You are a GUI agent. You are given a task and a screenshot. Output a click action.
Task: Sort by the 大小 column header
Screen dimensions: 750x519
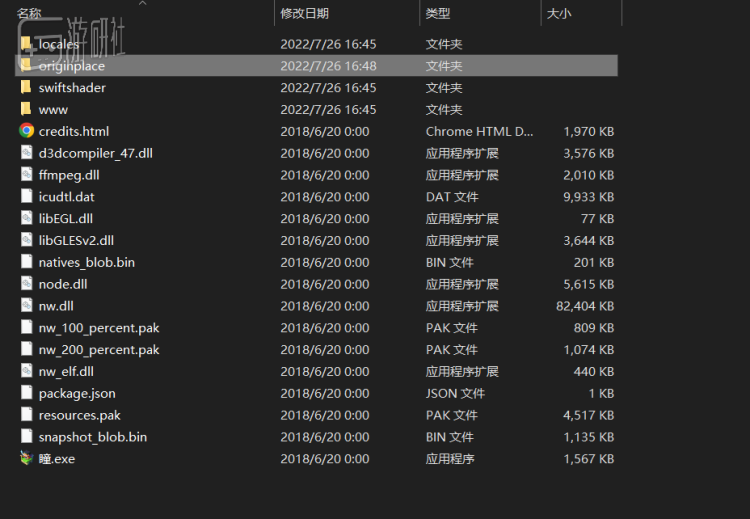click(559, 13)
